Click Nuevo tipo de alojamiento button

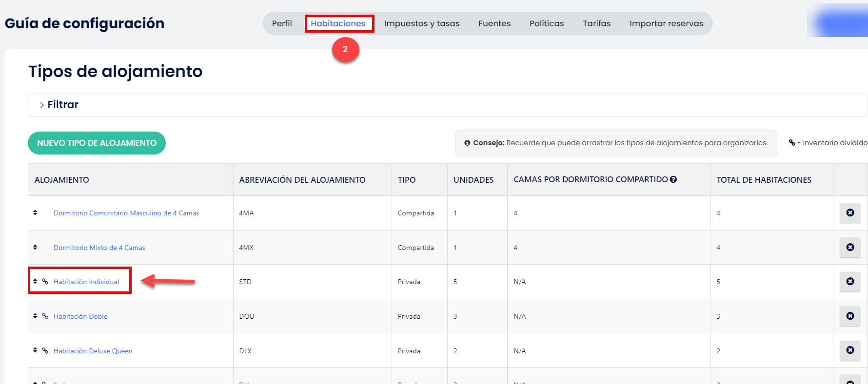pyautogui.click(x=97, y=143)
